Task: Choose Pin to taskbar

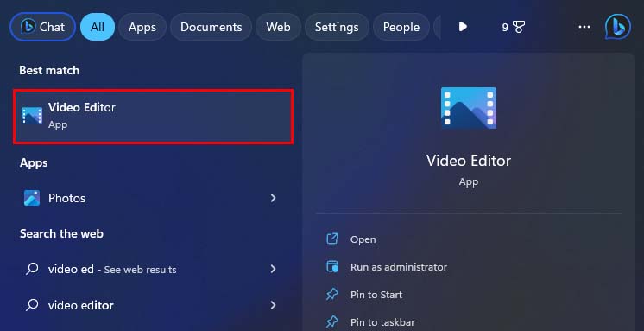Action: (x=382, y=322)
